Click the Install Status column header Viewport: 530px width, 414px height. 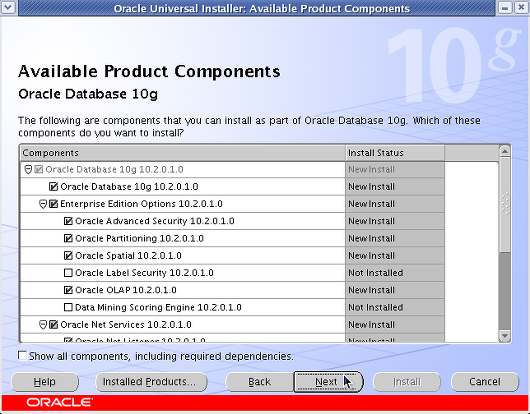point(395,153)
